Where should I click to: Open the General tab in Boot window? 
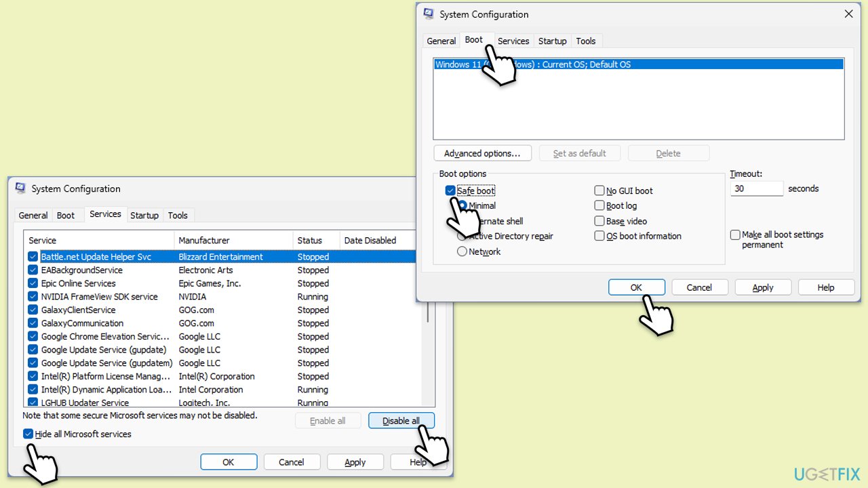pyautogui.click(x=441, y=41)
